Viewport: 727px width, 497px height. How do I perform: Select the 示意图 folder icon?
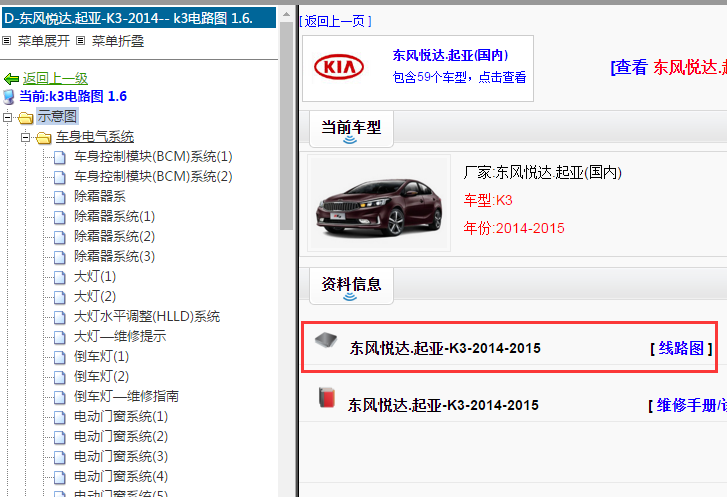pyautogui.click(x=26, y=117)
